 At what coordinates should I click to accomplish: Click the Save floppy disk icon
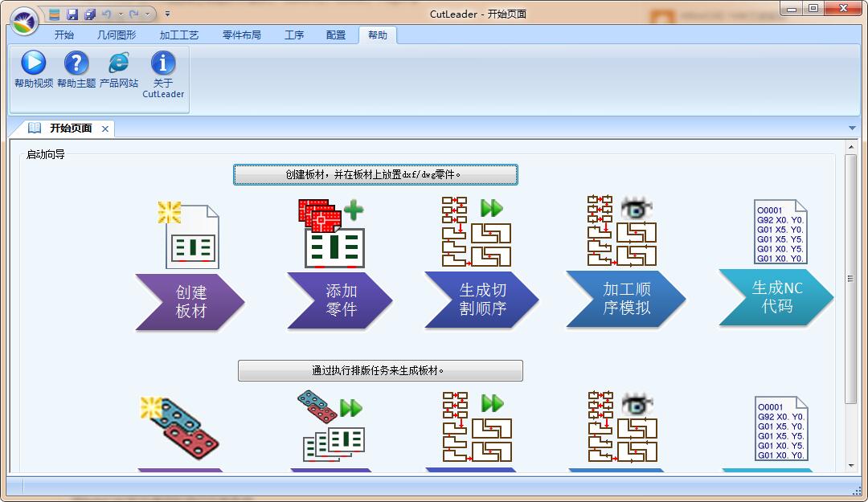click(72, 14)
